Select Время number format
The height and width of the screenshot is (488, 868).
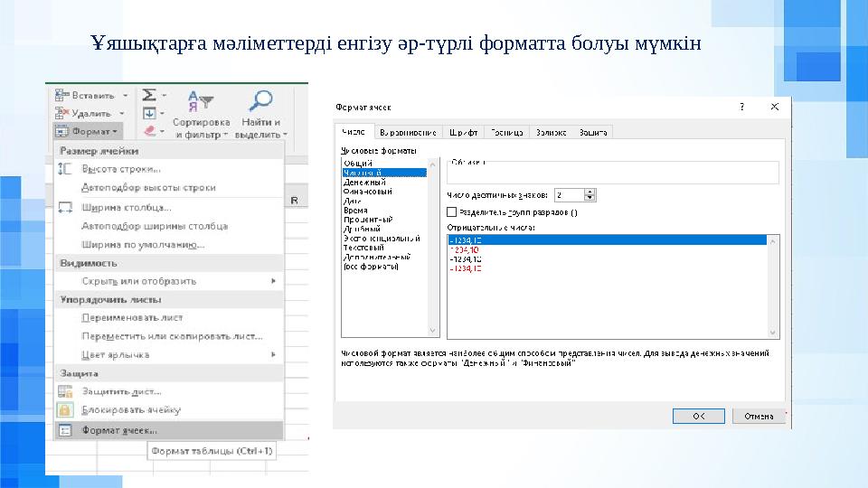point(384,211)
